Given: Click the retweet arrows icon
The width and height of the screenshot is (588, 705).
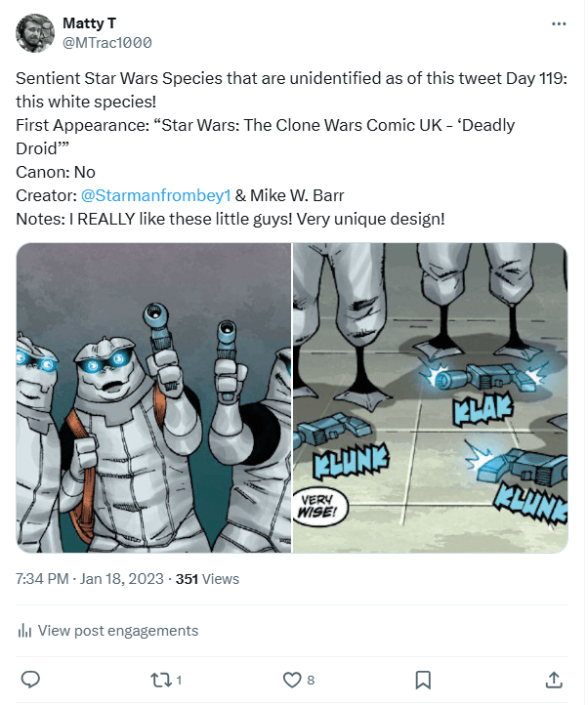Looking at the screenshot, I should [160, 679].
